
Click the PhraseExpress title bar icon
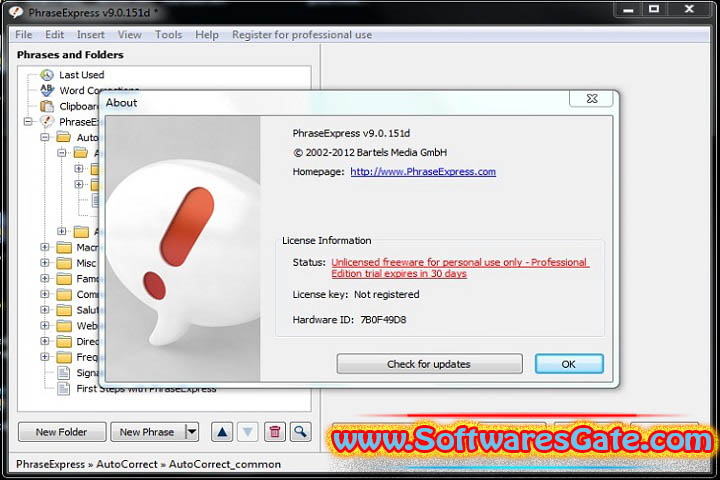16,12
